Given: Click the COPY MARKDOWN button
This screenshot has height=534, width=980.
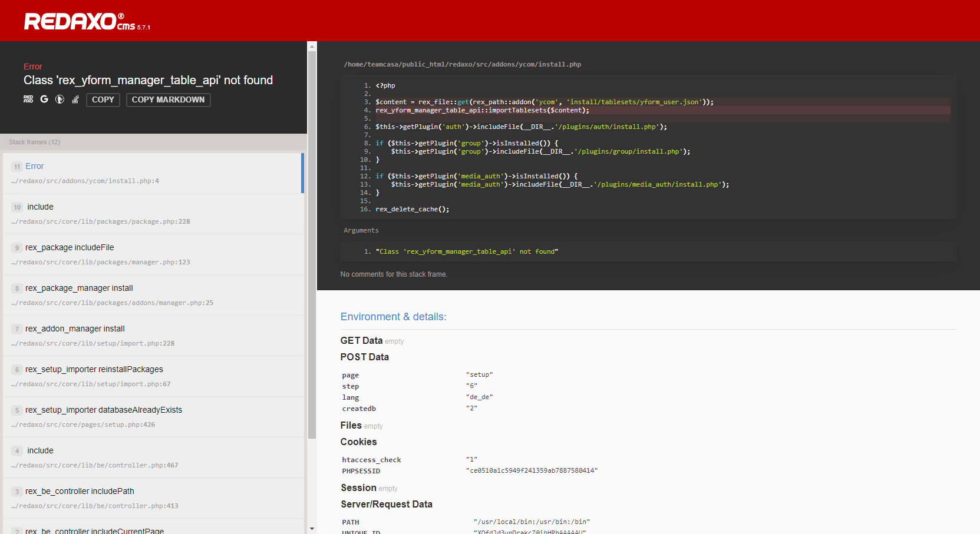Looking at the screenshot, I should 169,100.
